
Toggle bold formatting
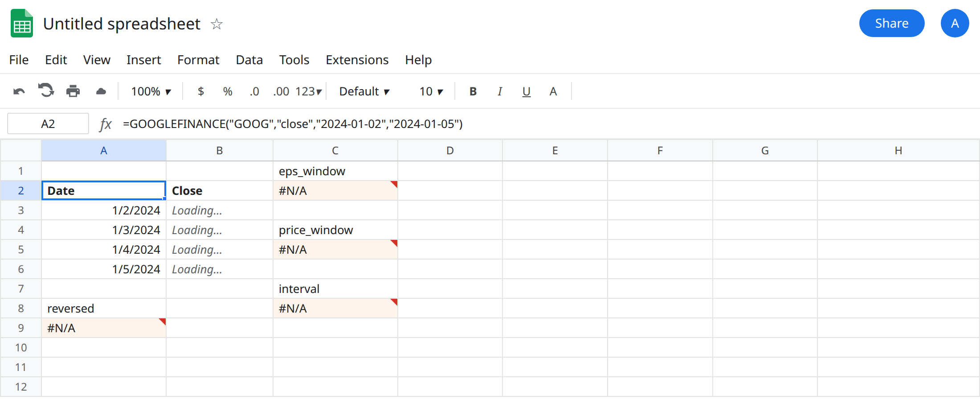coord(473,91)
